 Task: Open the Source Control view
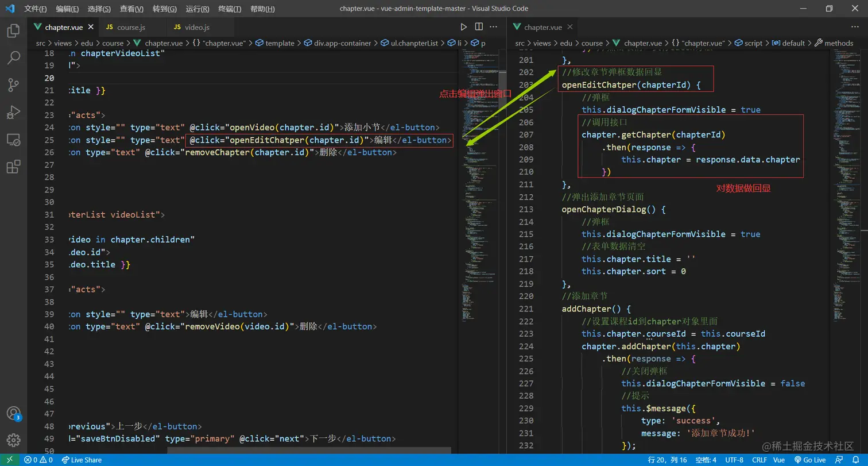[x=13, y=85]
